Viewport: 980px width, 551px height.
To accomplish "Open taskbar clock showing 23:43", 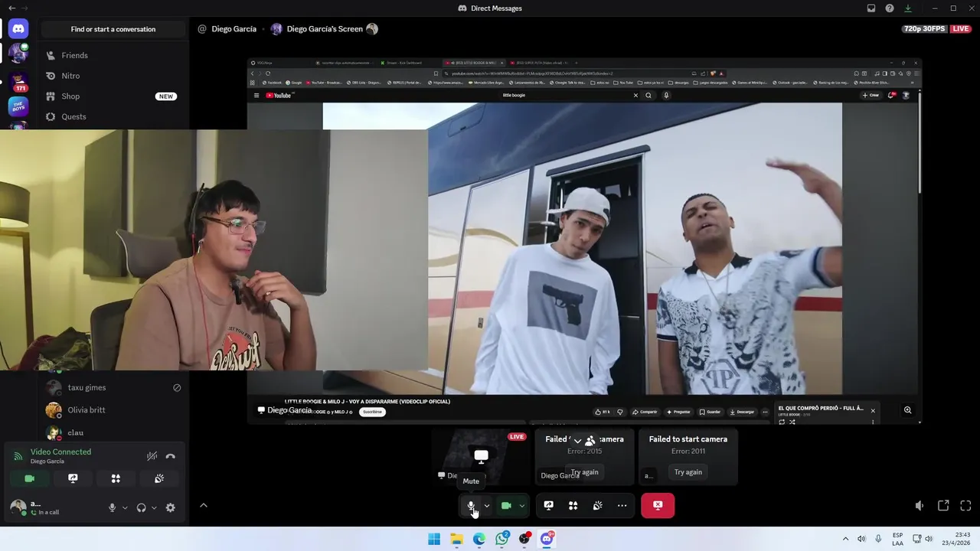I will tap(956, 539).
